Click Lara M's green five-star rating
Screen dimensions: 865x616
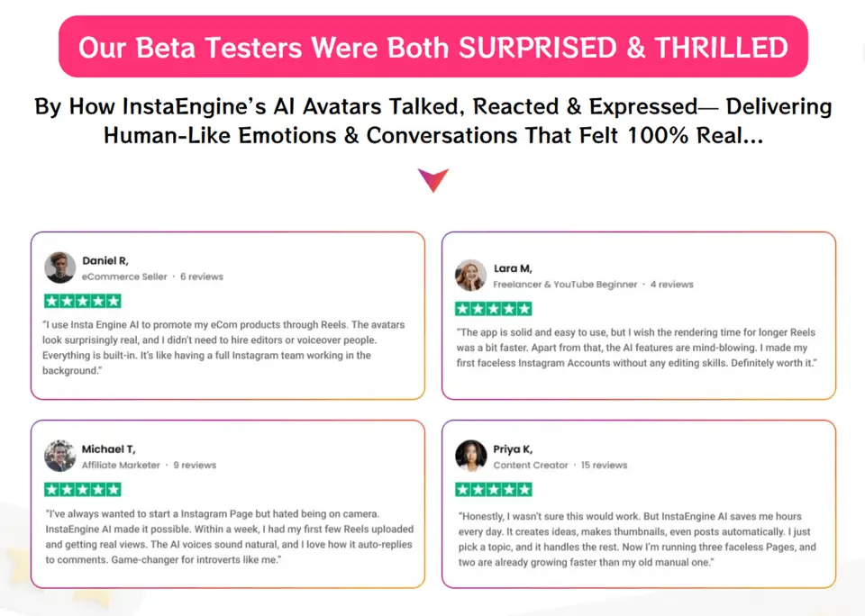[493, 309]
